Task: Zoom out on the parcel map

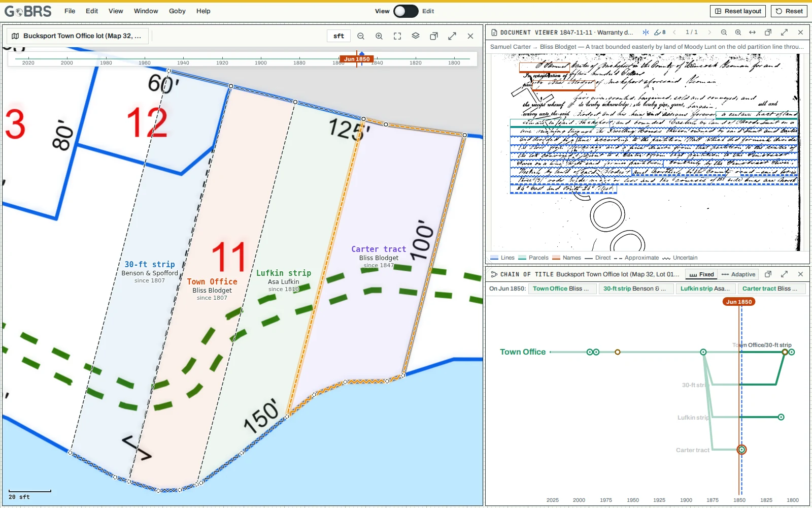Action: coord(361,36)
